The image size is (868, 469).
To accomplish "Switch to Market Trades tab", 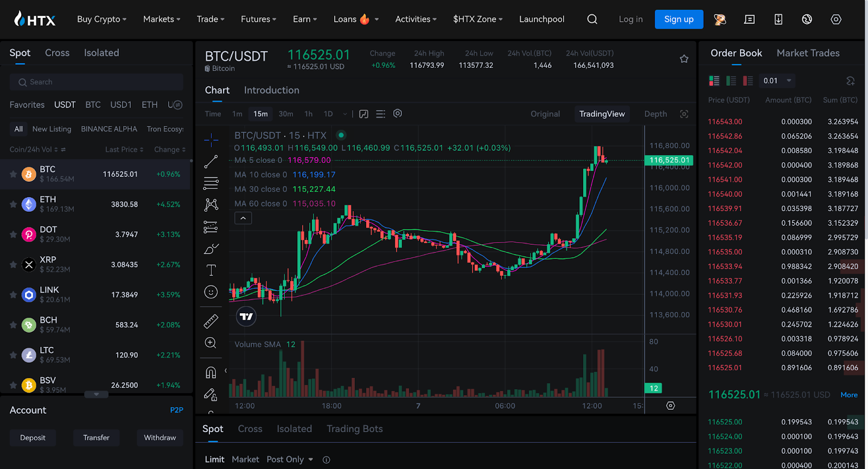I will (808, 53).
